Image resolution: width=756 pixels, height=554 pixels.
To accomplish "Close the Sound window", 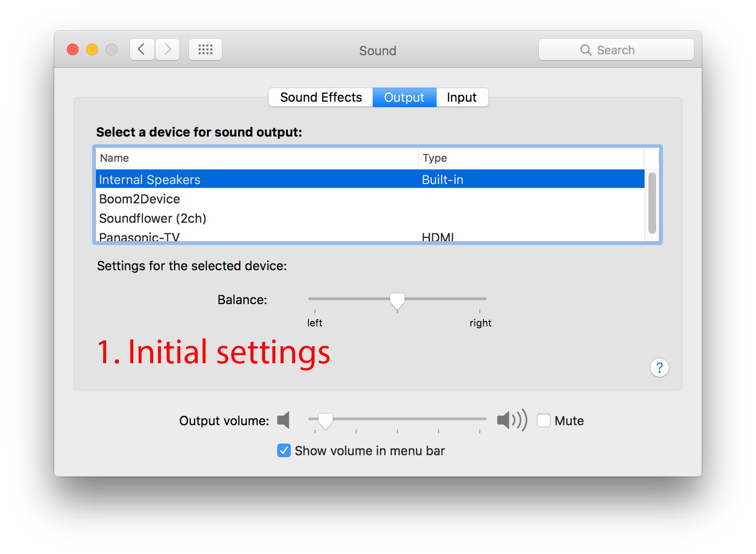I will (73, 49).
